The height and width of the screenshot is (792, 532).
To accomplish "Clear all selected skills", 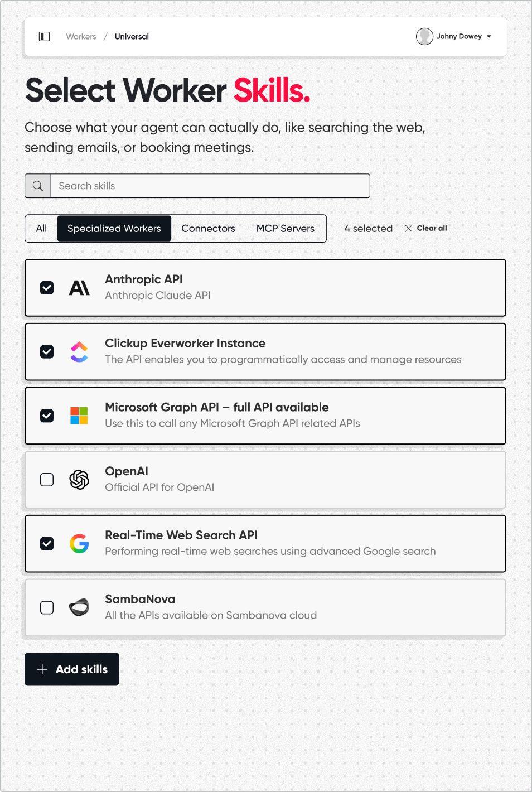I will pyautogui.click(x=426, y=229).
